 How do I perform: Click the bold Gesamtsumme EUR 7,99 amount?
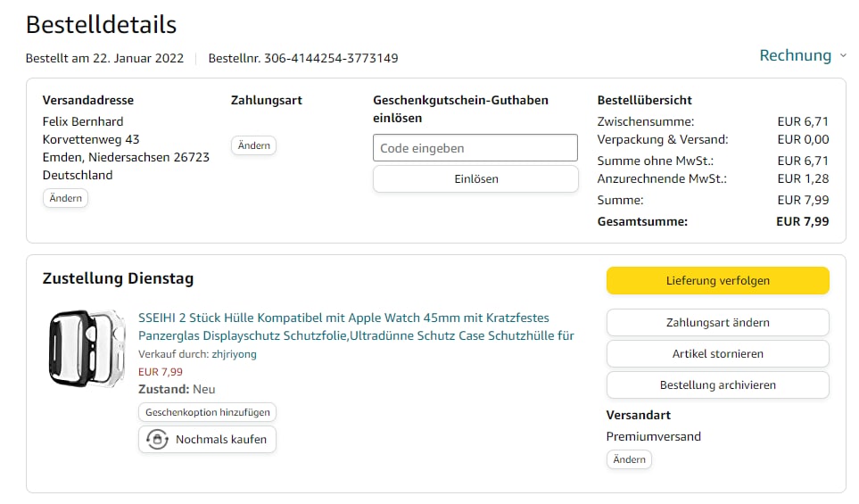point(802,221)
